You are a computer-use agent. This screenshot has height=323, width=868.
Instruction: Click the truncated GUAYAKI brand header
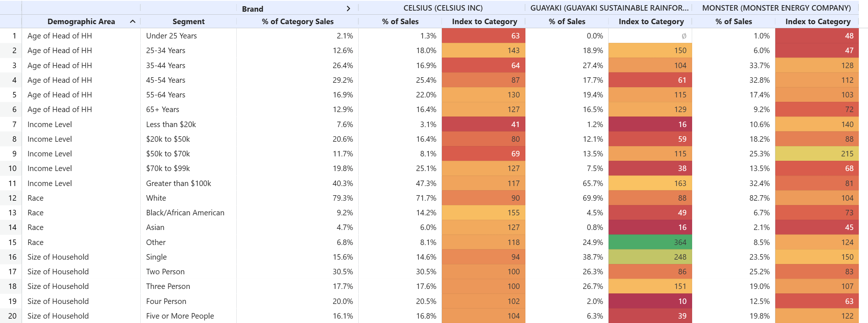coord(609,8)
